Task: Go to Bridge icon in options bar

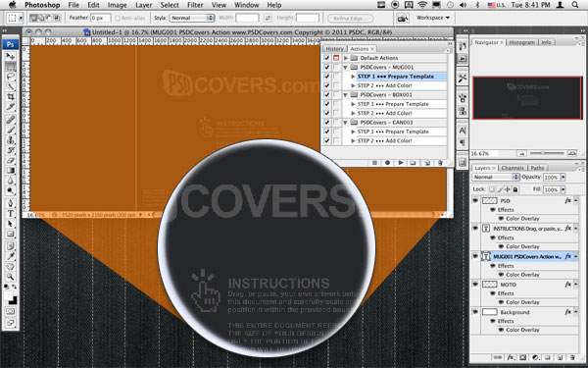Action: click(x=403, y=18)
